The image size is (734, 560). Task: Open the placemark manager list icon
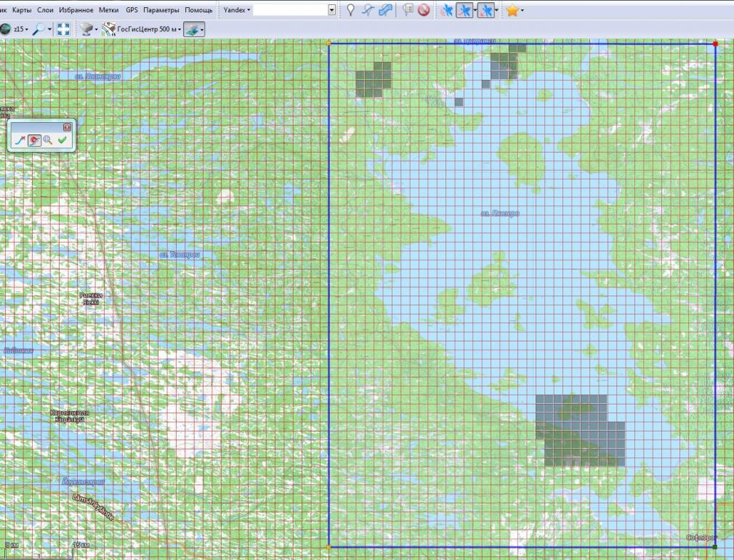click(x=407, y=10)
